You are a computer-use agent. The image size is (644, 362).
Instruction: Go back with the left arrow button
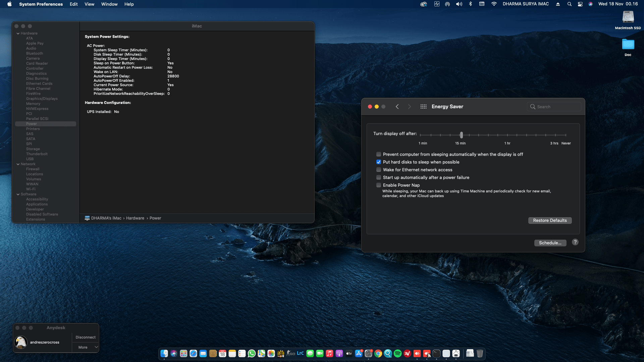coord(397,107)
